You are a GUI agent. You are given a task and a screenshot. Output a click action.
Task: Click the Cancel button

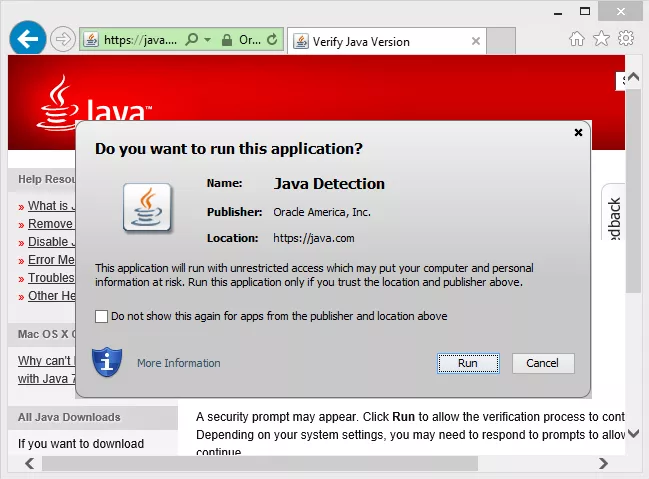[x=543, y=363]
